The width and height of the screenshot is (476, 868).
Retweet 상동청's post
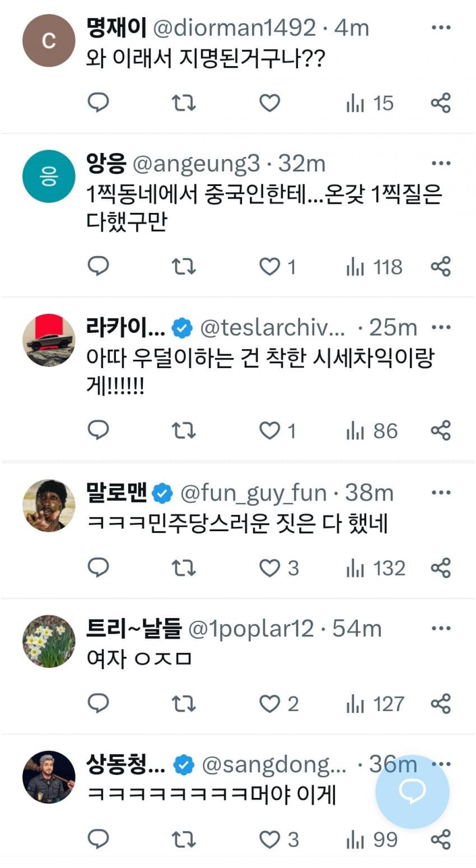tap(183, 839)
